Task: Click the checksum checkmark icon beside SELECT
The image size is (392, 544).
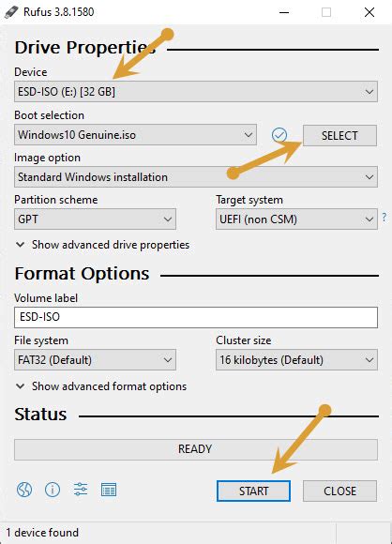Action: pos(279,135)
